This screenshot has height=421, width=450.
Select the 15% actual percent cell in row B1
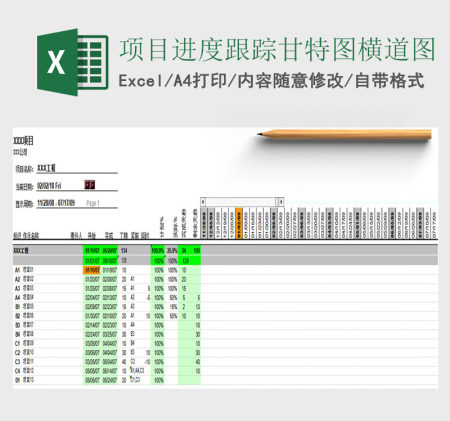173,307
